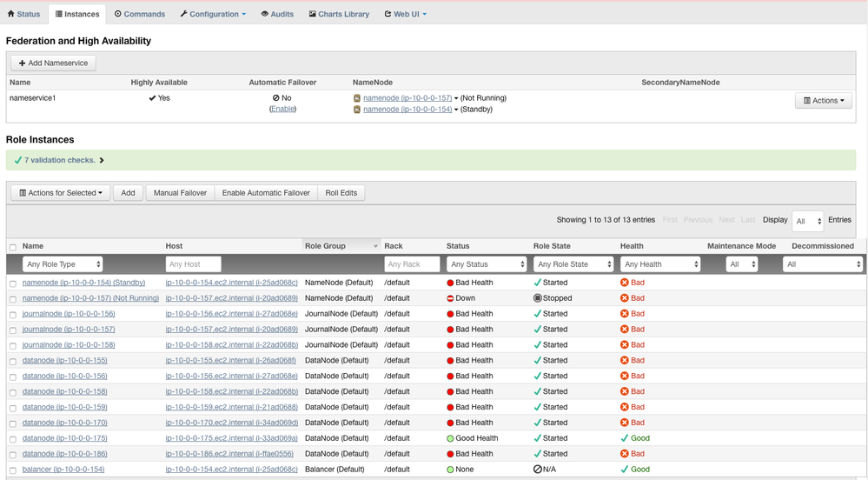Switch to the Commands tab
Viewport: 868px width, 480px height.
[x=140, y=14]
